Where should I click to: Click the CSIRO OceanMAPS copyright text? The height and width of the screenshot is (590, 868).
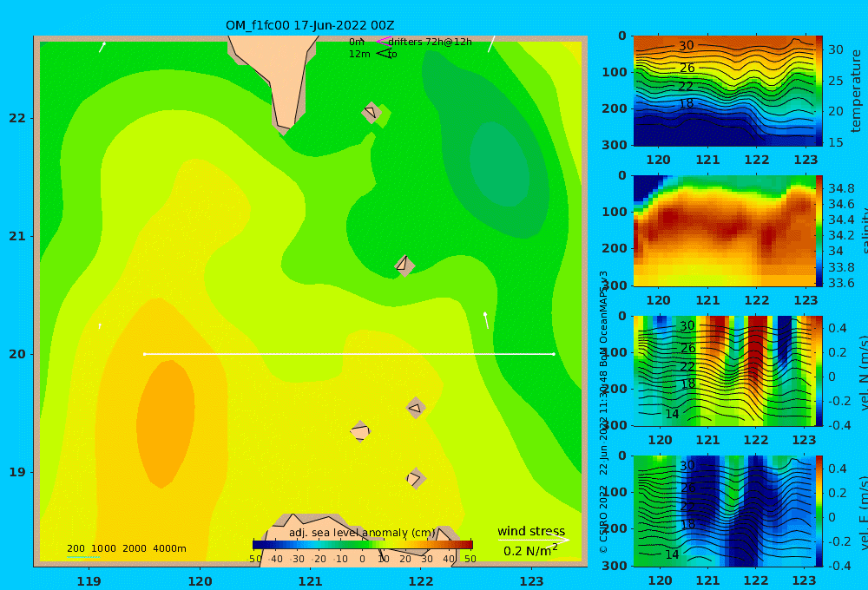click(x=603, y=412)
